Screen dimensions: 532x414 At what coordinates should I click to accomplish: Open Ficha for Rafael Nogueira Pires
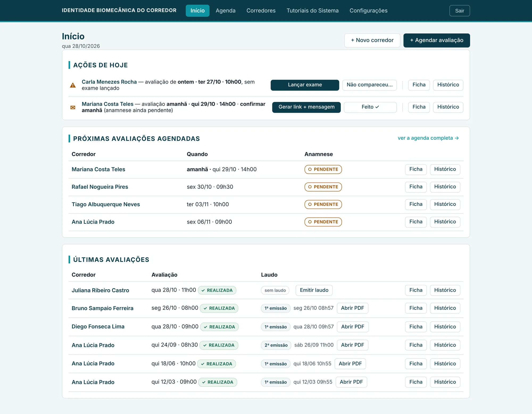(x=416, y=187)
